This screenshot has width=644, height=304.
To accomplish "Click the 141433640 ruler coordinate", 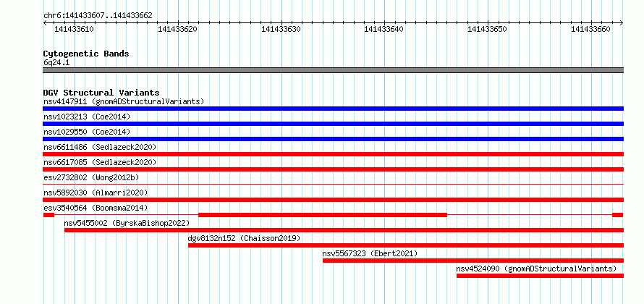I will coord(384,29).
